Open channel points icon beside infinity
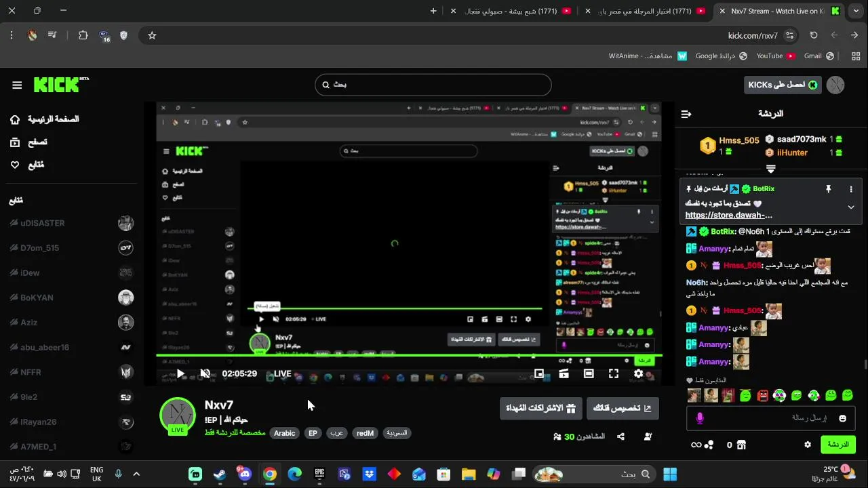This screenshot has width=868, height=488. pyautogui.click(x=709, y=445)
